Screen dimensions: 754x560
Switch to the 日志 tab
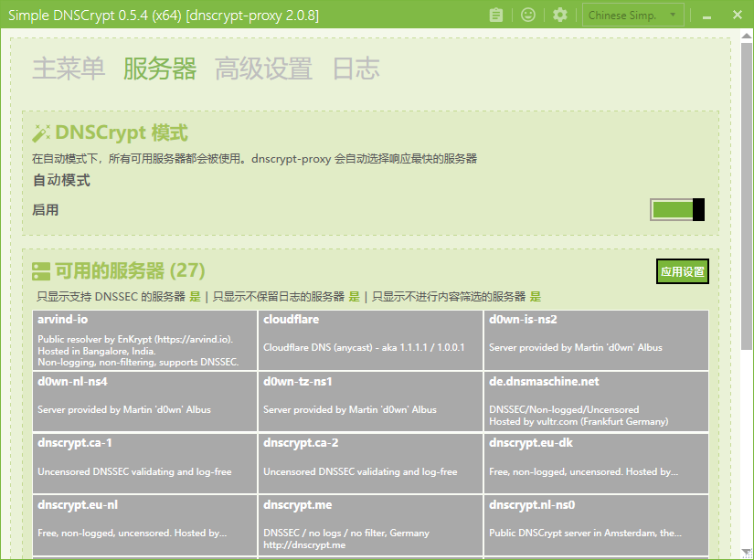pos(356,69)
